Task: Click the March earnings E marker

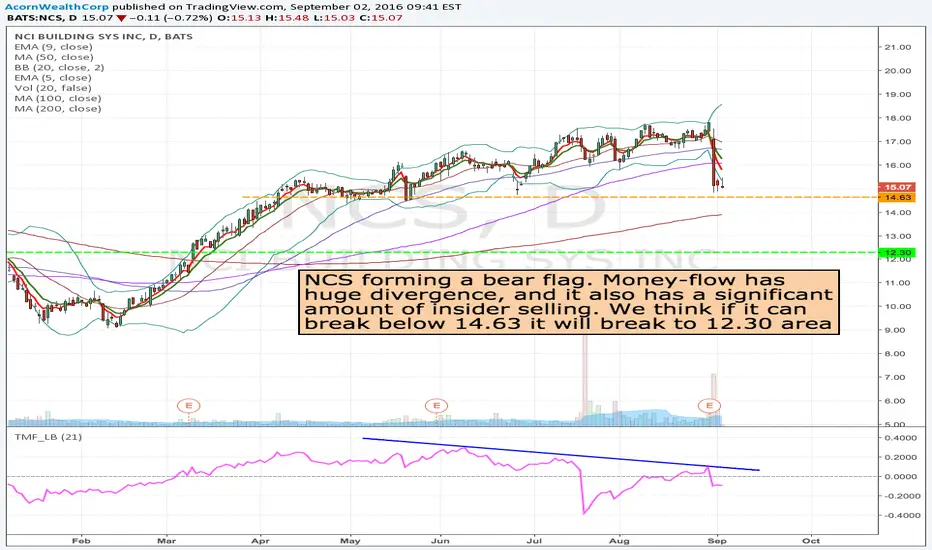Action: 189,406
